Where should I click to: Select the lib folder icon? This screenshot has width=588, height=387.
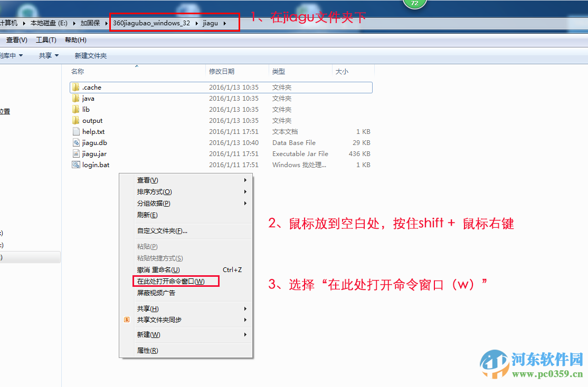click(76, 109)
